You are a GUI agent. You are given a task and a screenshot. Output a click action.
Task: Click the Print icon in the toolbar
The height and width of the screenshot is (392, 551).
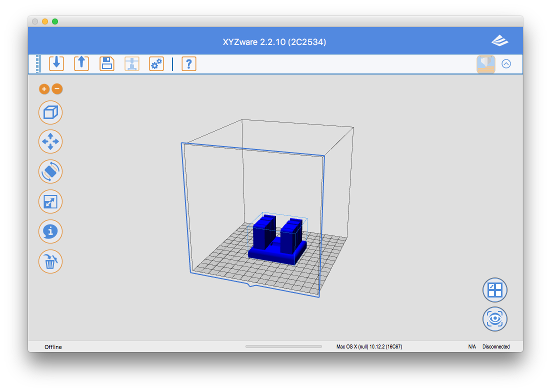132,63
